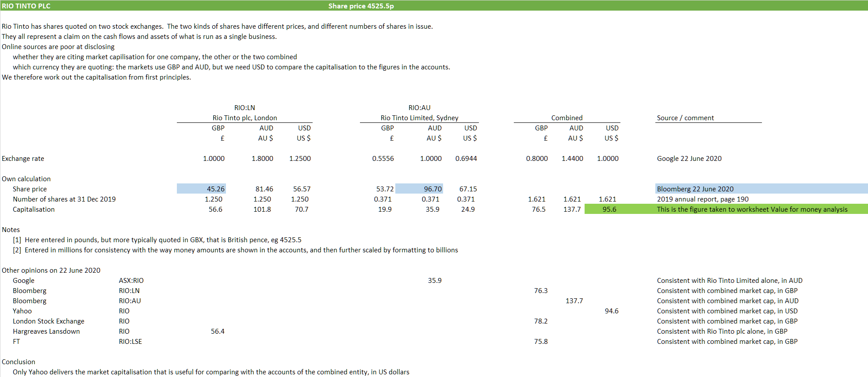Select exchange rate value 1.8000
Screen dimensions: 868x377
click(262, 158)
